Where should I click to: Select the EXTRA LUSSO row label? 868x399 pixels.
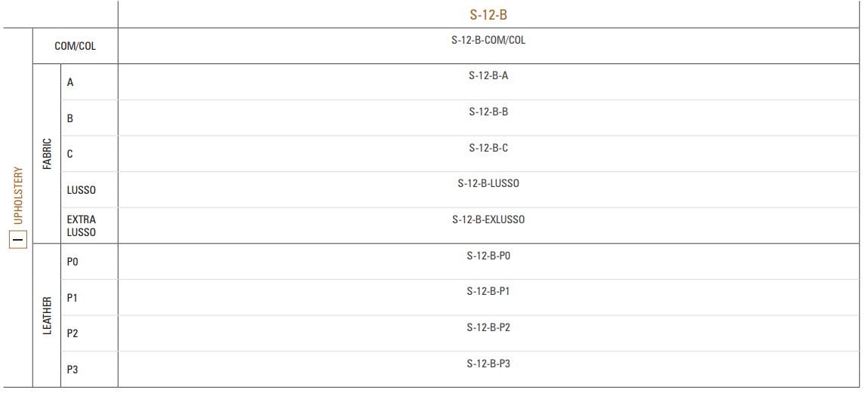point(82,226)
